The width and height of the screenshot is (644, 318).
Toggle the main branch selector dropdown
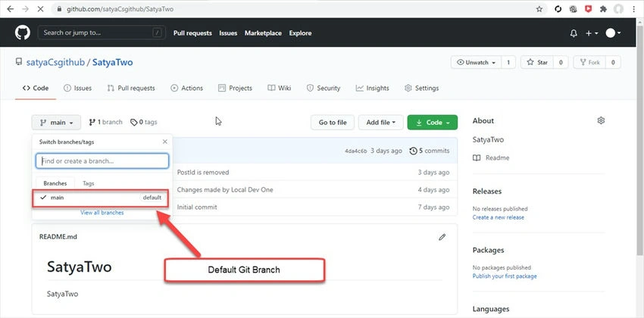coord(56,122)
